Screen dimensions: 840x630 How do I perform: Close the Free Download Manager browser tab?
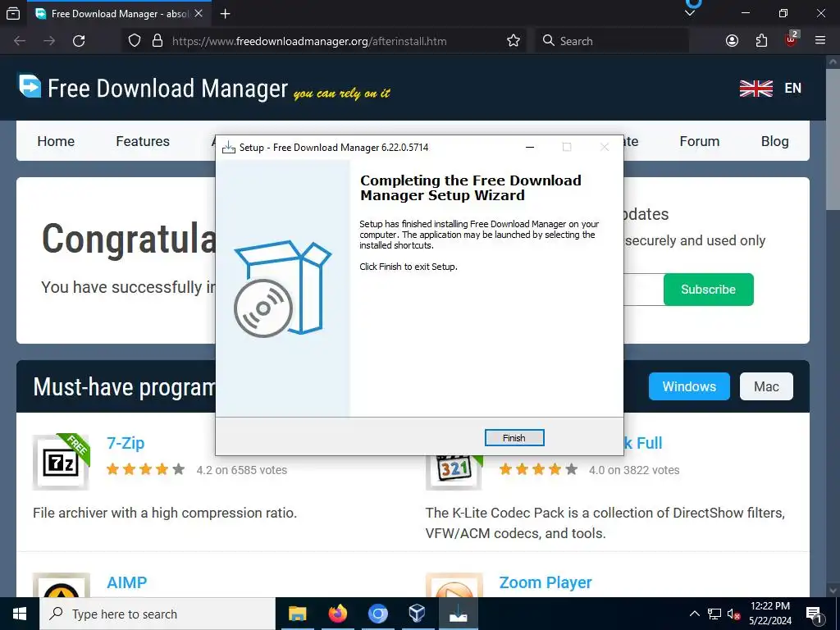click(199, 13)
